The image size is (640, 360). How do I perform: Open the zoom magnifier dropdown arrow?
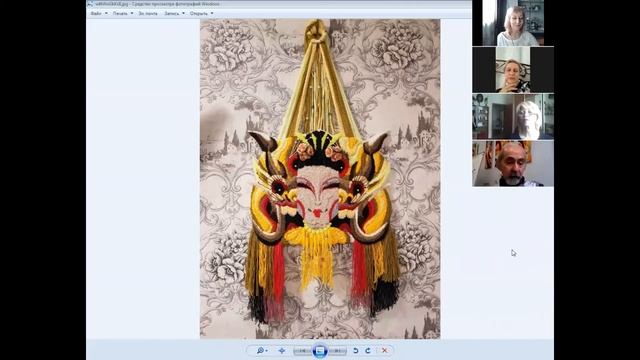267,351
